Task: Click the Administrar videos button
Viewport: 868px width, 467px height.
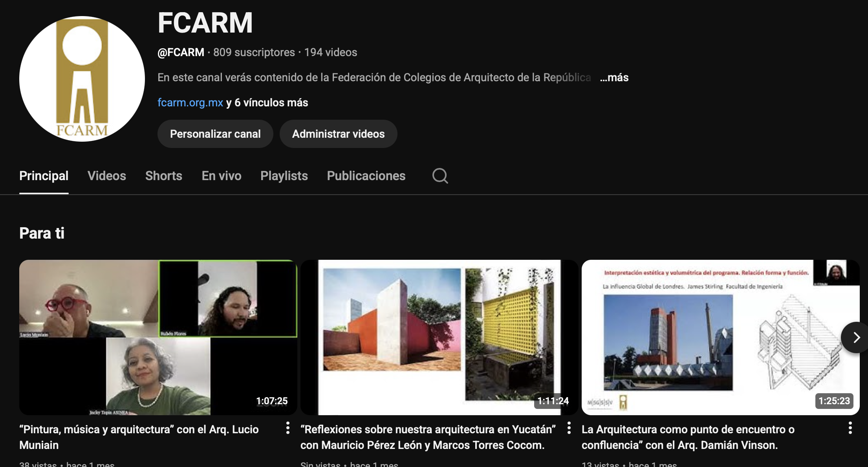Action: tap(338, 134)
